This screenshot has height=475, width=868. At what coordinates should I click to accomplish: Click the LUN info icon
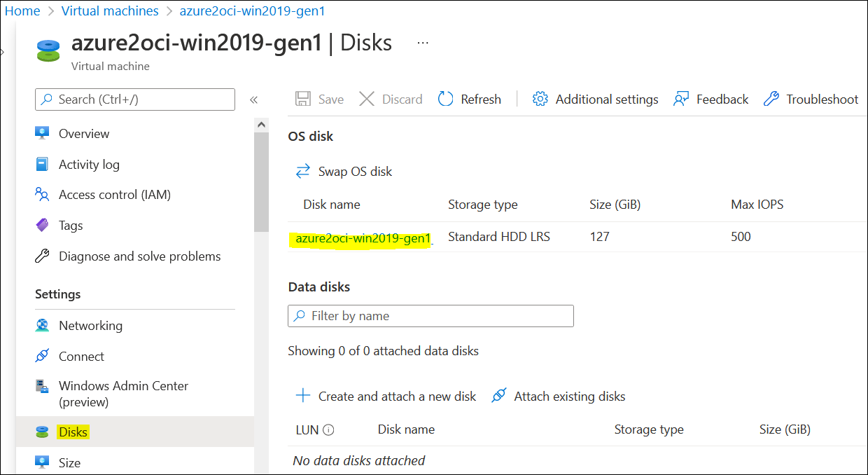(x=328, y=430)
